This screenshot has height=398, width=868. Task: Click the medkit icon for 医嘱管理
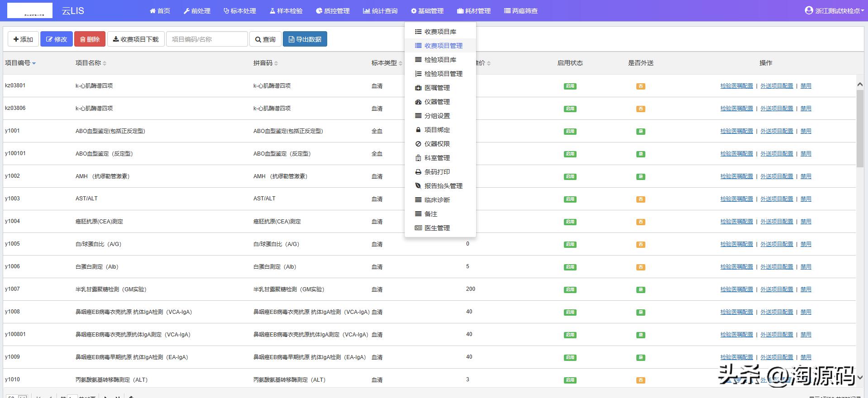click(418, 88)
